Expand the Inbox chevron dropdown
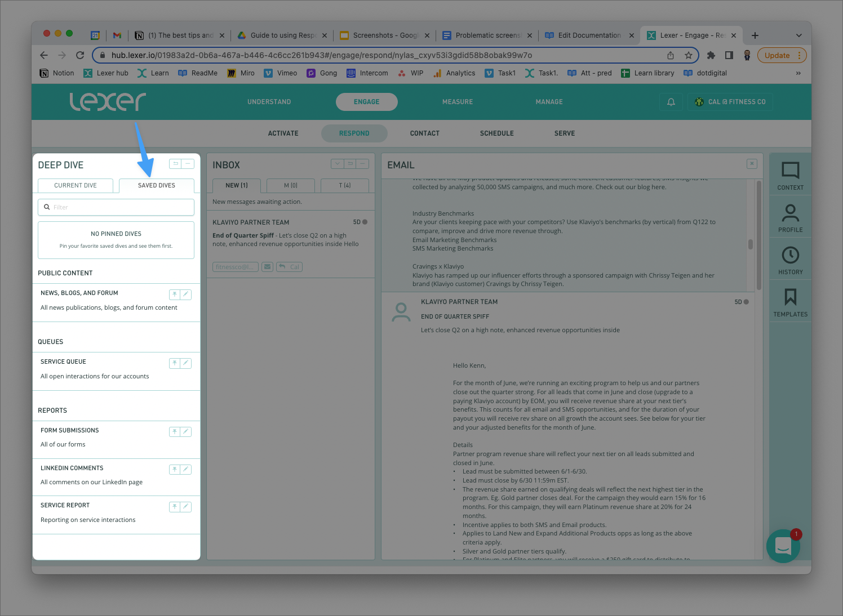The image size is (843, 616). [x=338, y=164]
